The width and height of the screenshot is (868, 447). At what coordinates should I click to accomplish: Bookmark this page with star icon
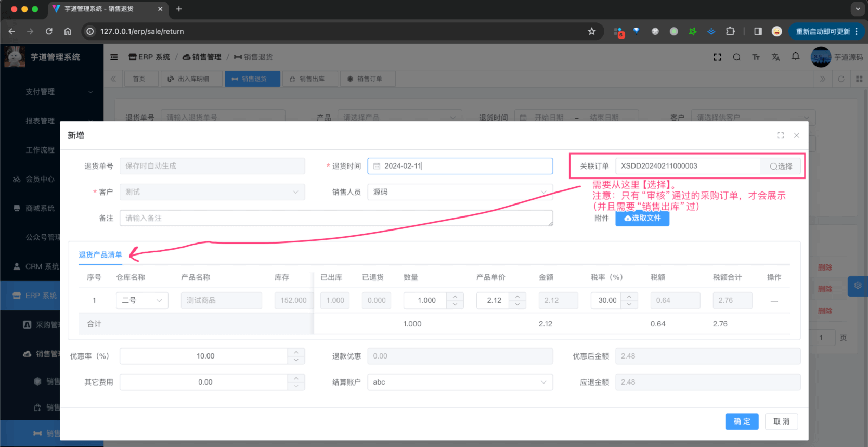tap(591, 31)
